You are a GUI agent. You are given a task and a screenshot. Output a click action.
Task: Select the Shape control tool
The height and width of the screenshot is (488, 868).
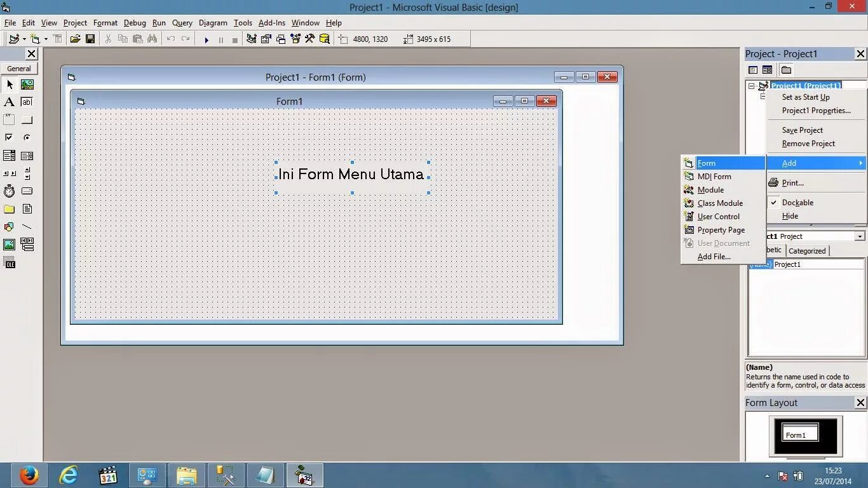pyautogui.click(x=10, y=227)
